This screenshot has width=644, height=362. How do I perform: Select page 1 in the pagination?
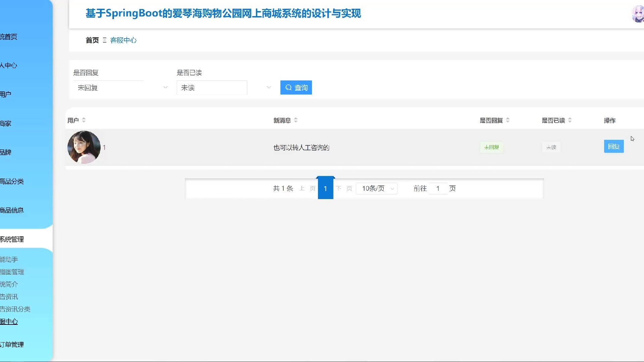point(325,188)
